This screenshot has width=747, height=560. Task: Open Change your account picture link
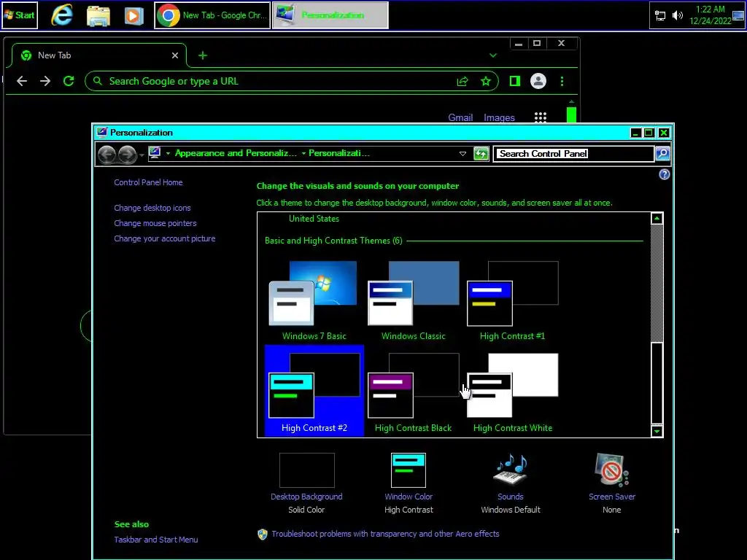164,238
